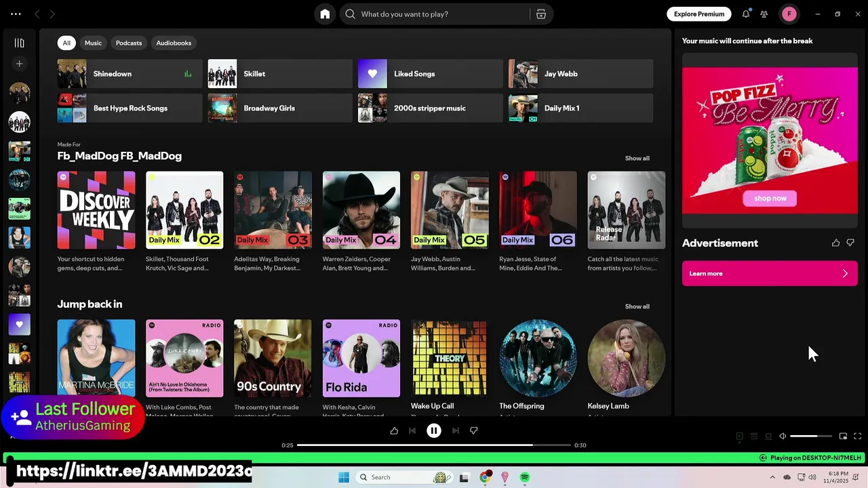Screen dimensions: 868x488
Task: Show hidden system tray icons chevron
Action: 772,477
